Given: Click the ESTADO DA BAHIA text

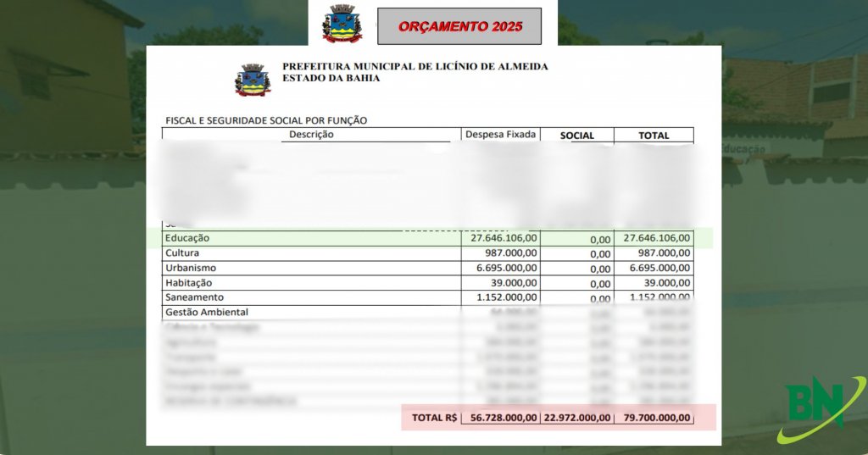Looking at the screenshot, I should [x=331, y=78].
